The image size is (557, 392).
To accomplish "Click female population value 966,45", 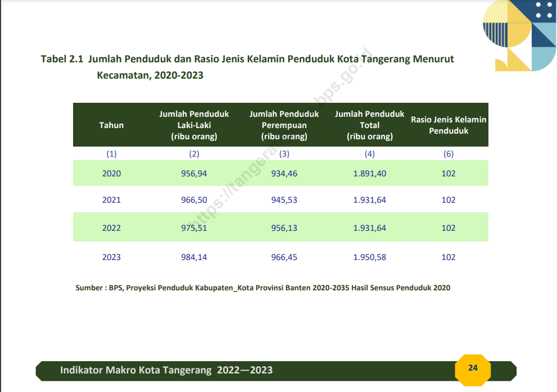I will (284, 257).
